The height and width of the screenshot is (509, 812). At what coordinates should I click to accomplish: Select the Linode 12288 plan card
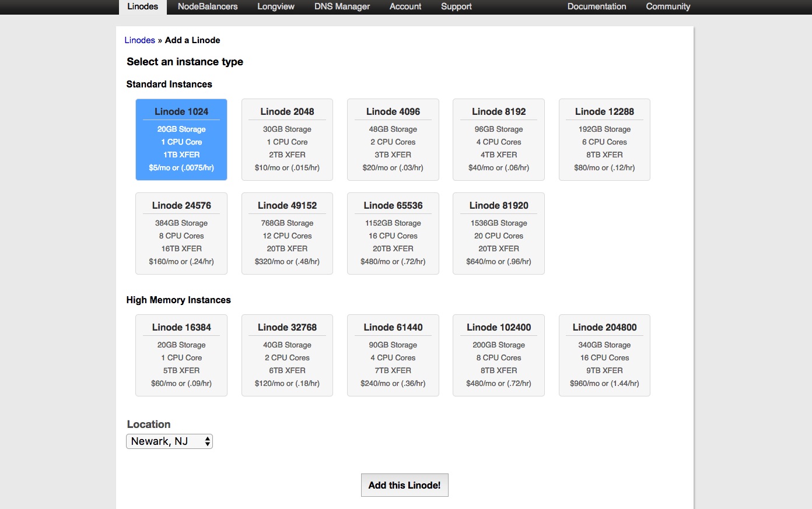[x=604, y=139]
